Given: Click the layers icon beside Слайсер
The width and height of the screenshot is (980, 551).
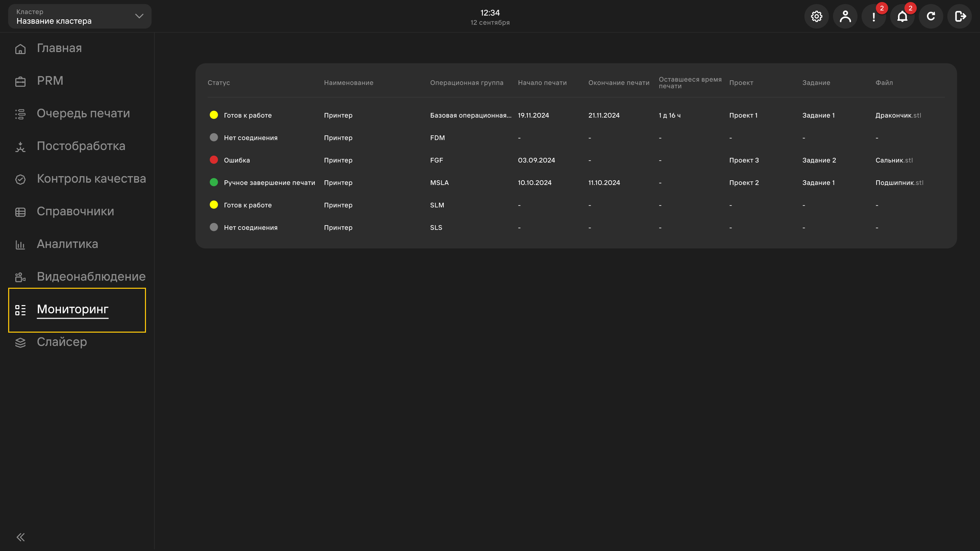Looking at the screenshot, I should 20,343.
